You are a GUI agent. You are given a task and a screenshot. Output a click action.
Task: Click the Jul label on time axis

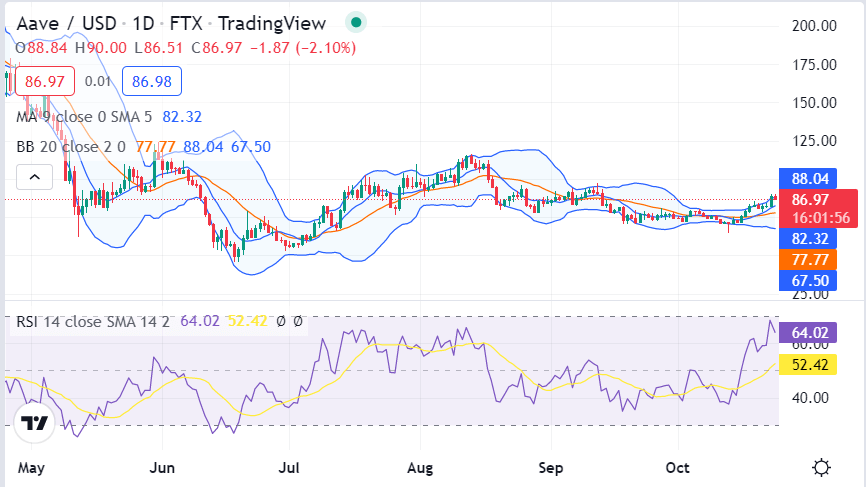[x=289, y=468]
